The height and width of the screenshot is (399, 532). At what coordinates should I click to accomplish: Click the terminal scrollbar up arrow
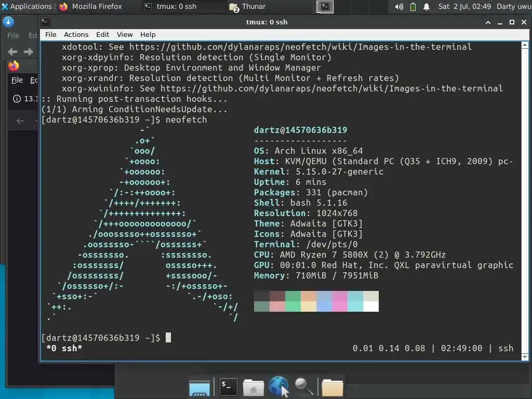coord(525,45)
